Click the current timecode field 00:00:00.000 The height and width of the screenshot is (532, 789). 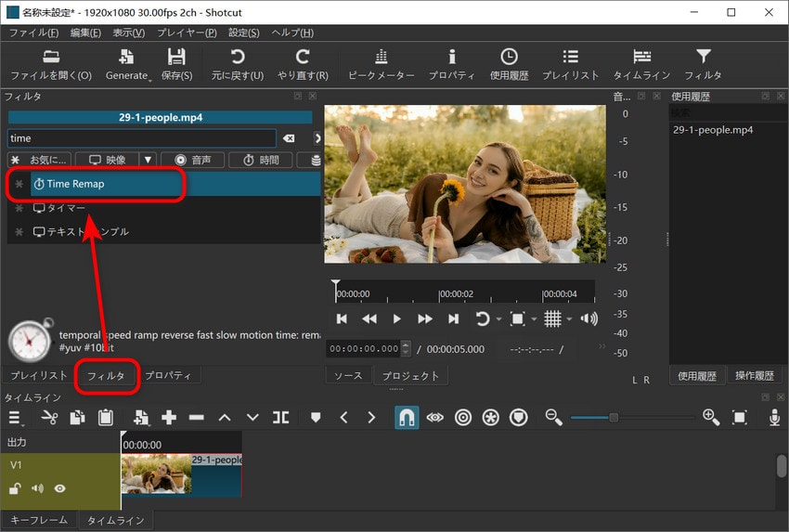click(x=364, y=349)
